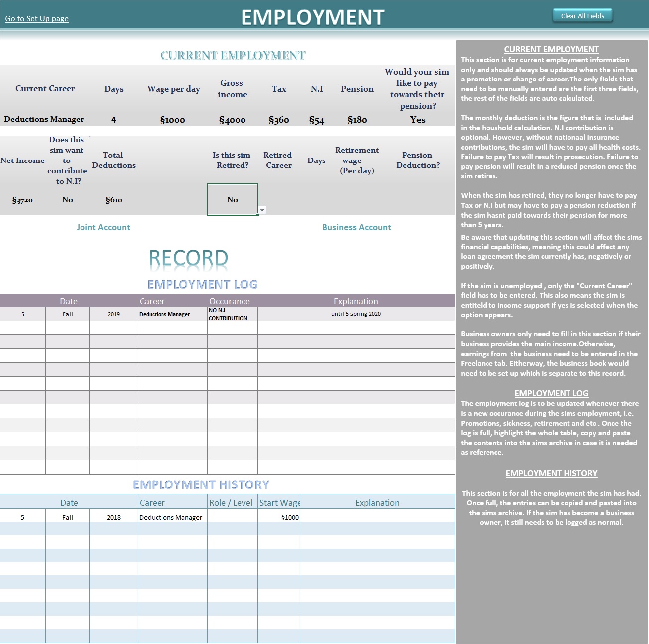
Task: Click the 'Retired Career' column heading
Action: pyautogui.click(x=278, y=160)
